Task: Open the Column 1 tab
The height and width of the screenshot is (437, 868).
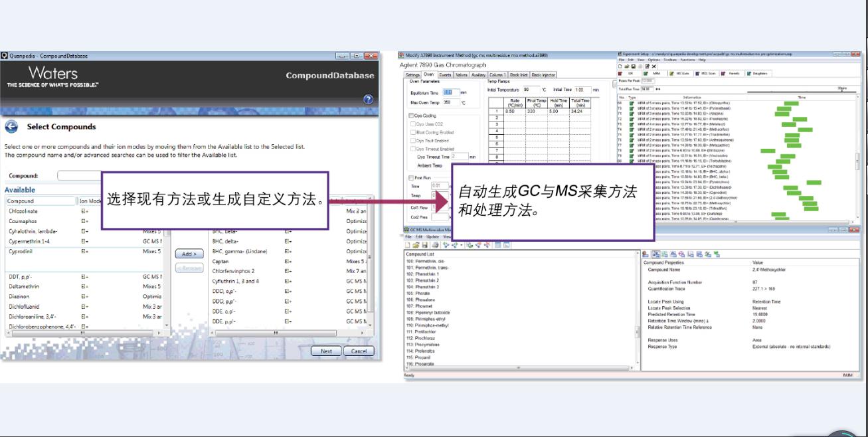Action: pyautogui.click(x=497, y=75)
